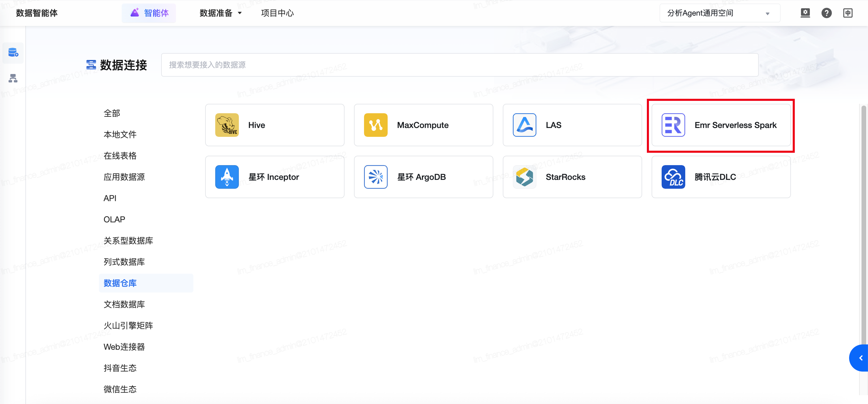Screen dimensions: 868x404
Task: Click the LAS logo icon
Action: pos(524,125)
